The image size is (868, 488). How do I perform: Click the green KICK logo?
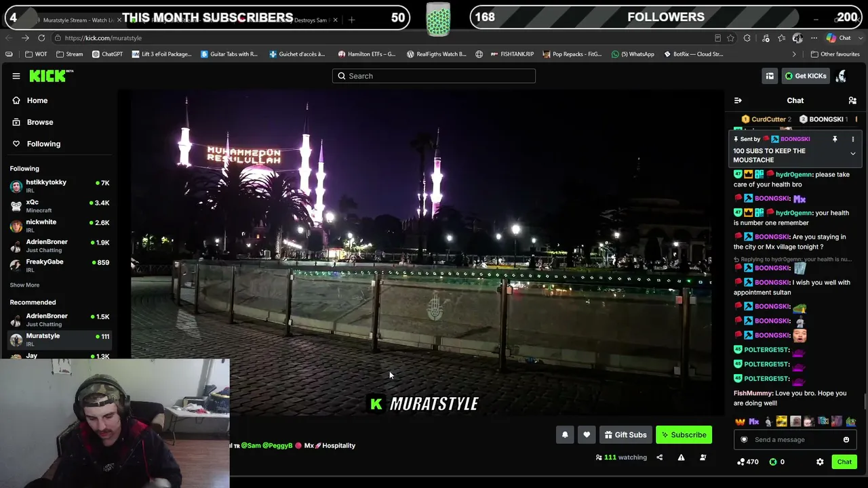click(51, 76)
